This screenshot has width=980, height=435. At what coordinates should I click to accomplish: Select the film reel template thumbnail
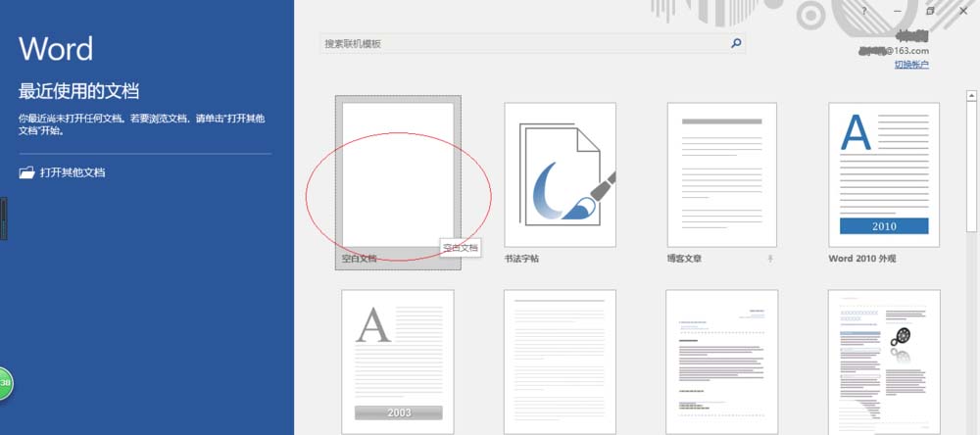click(x=884, y=362)
